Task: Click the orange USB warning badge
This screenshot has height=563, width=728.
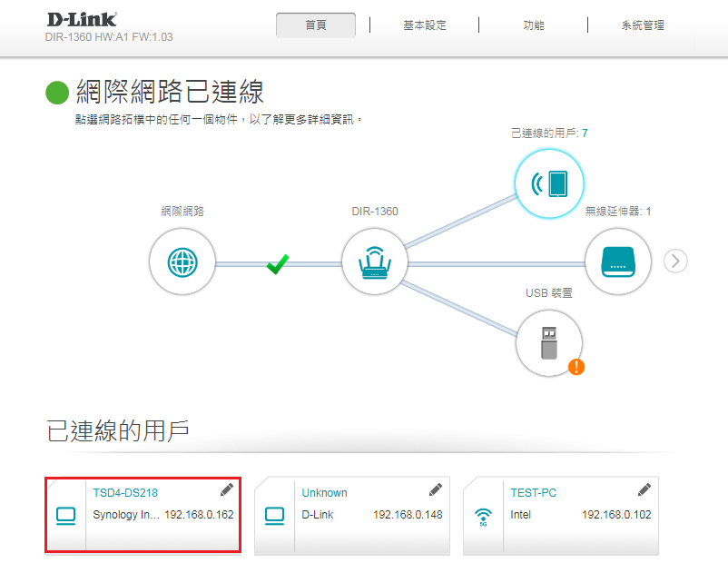Action: click(x=576, y=367)
